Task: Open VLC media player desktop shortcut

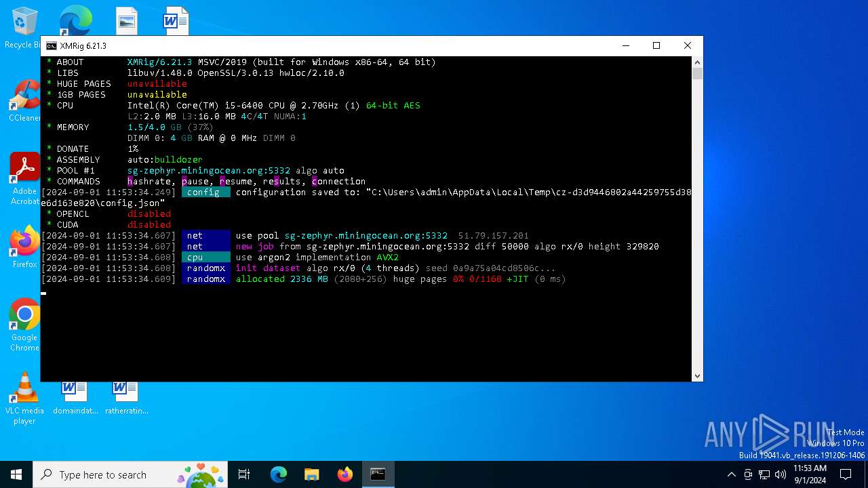Action: click(24, 399)
